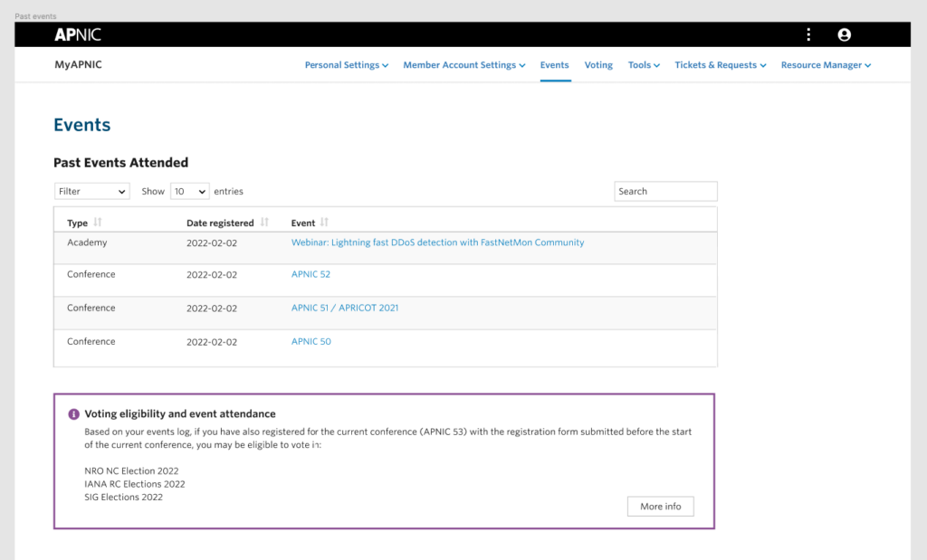The height and width of the screenshot is (560, 927).
Task: Click the APNIC logo in header
Action: coord(78,35)
